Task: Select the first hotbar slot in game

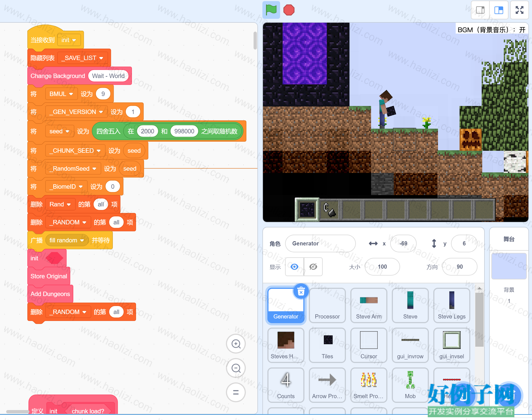Action: click(307, 209)
